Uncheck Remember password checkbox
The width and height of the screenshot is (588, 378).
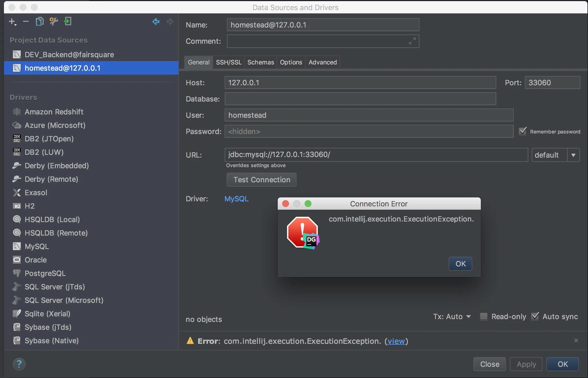pos(523,131)
